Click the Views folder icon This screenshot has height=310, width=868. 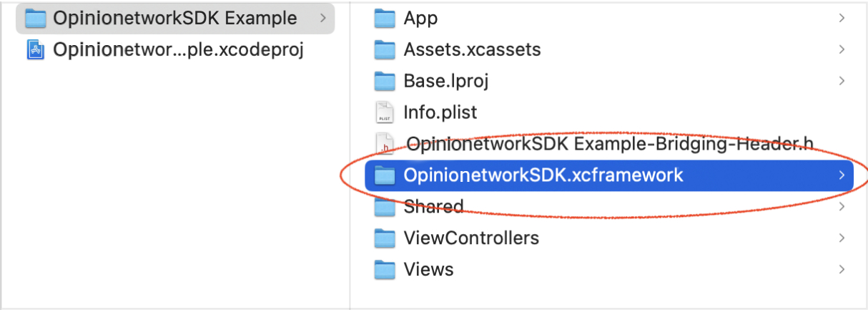pos(385,269)
